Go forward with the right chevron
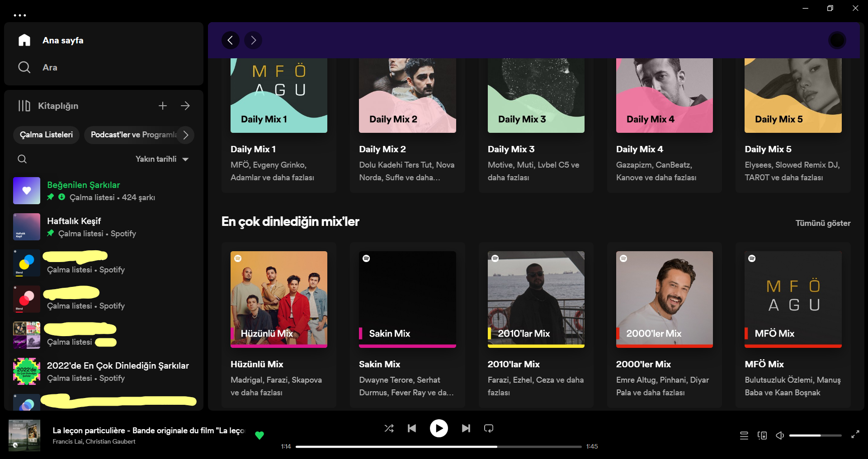The width and height of the screenshot is (868, 459). 253,40
